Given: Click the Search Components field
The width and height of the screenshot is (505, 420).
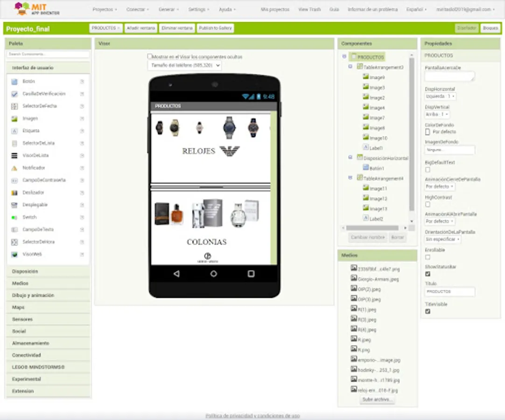Looking at the screenshot, I should coord(48,54).
